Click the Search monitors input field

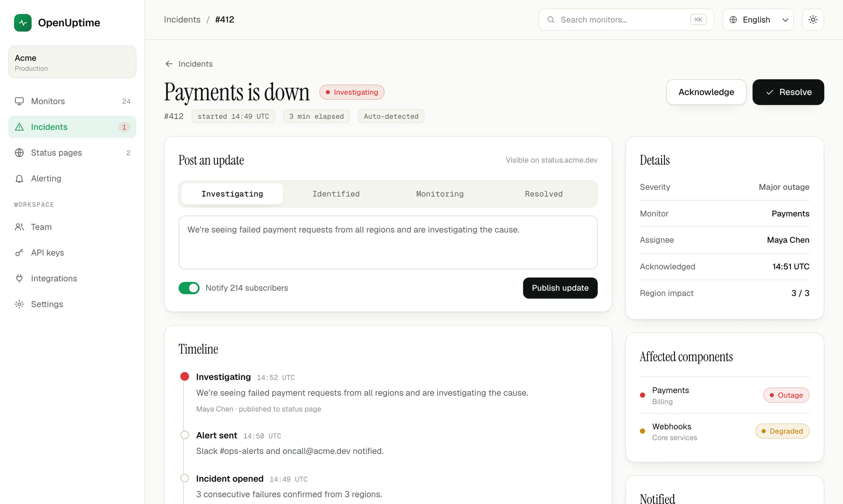pyautogui.click(x=626, y=20)
